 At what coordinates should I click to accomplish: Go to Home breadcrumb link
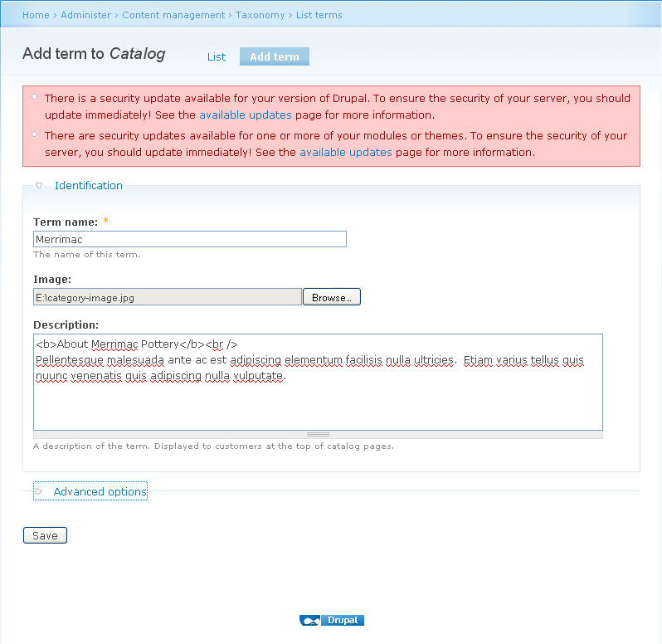[x=36, y=15]
